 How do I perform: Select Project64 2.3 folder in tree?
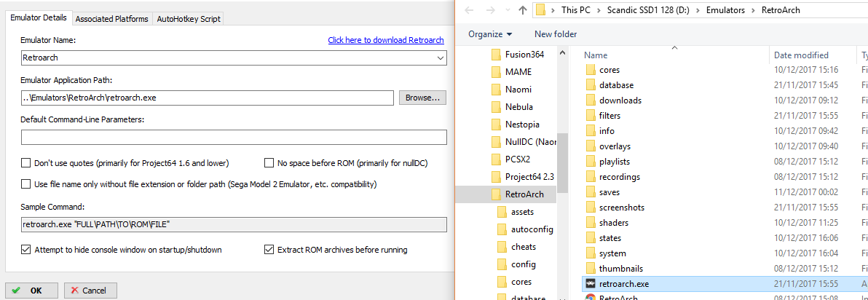[530, 177]
